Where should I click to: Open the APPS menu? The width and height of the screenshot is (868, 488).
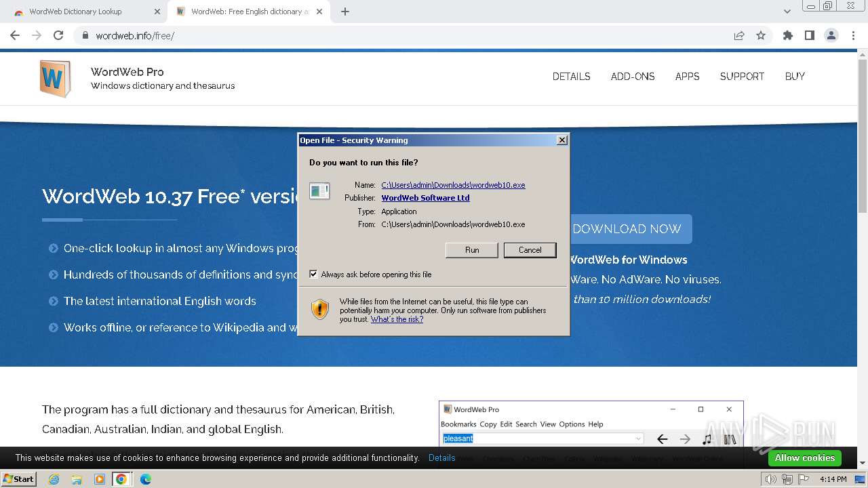click(687, 77)
